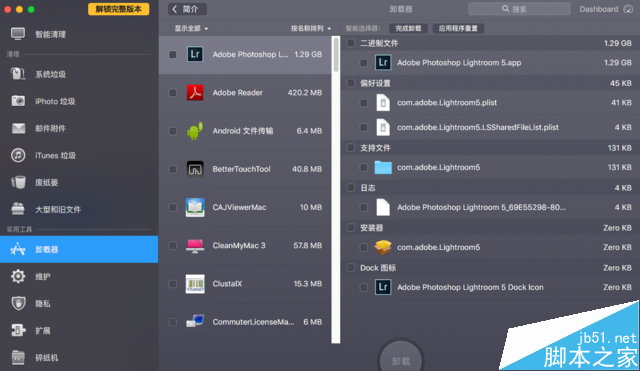
Task: Select the 智能清理 sidebar label
Action: 50,34
